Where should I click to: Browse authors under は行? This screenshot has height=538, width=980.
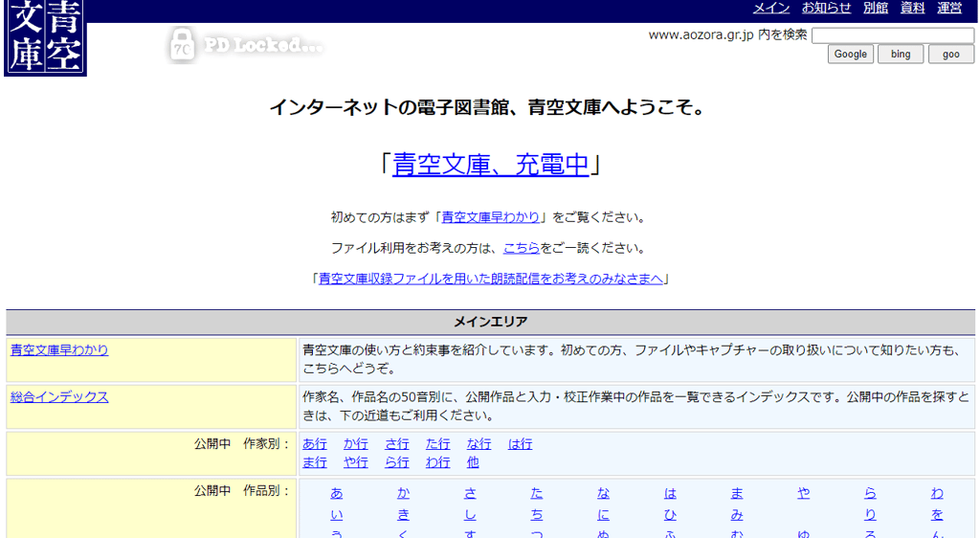(520, 443)
